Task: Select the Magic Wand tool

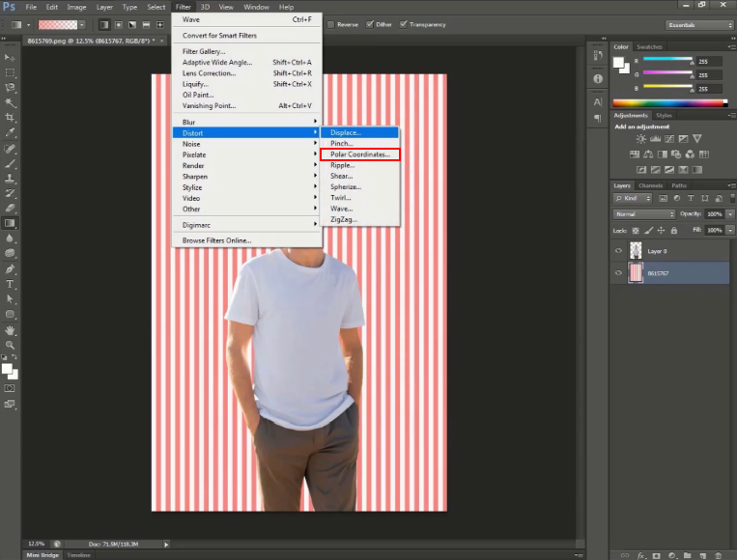Action: (10, 102)
